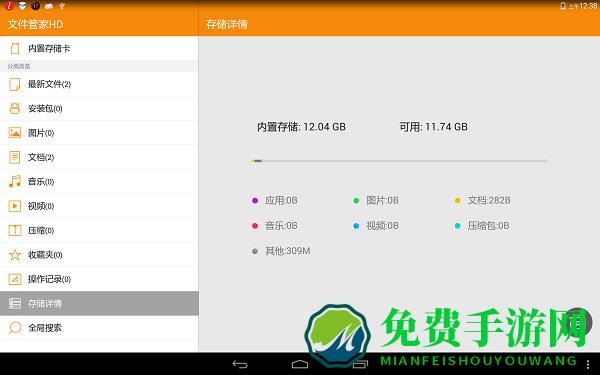
Task: Open 操作记录(0) label
Action: click(49, 279)
